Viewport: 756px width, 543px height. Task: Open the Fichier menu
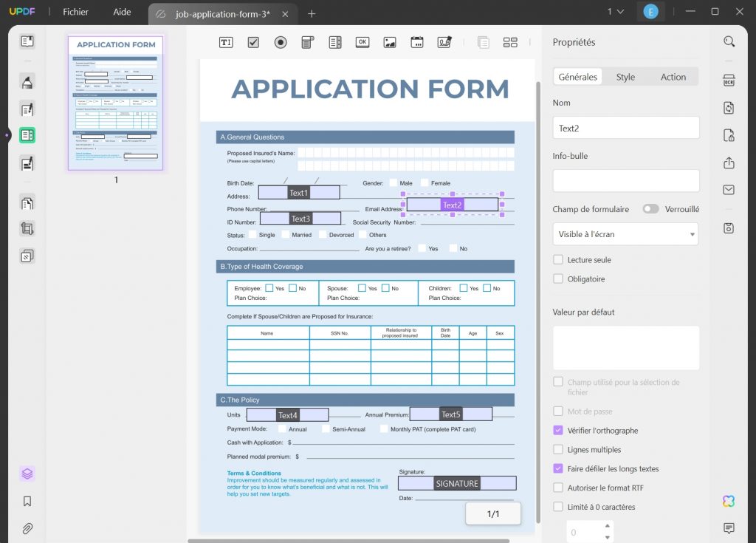coord(75,13)
